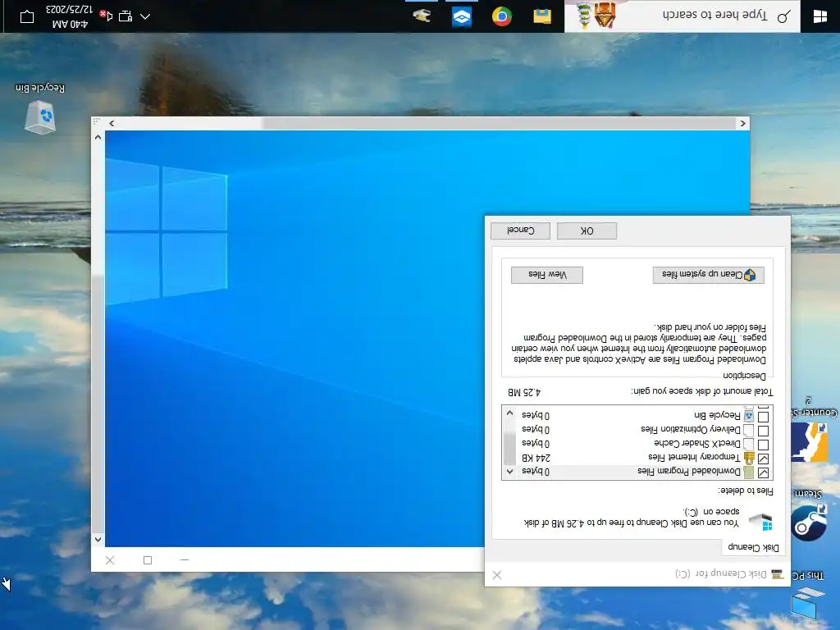Dismiss Disk Cleanup with the Cancel button

[x=520, y=231]
